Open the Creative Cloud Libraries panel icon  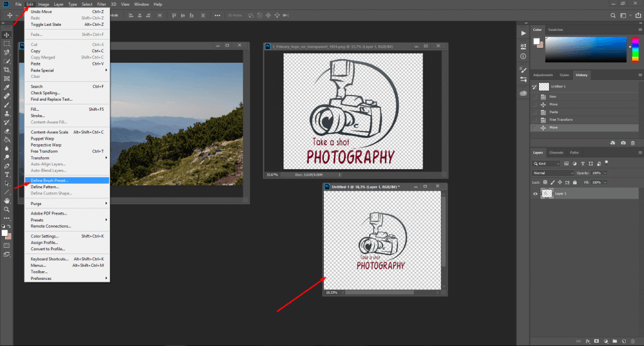[523, 93]
